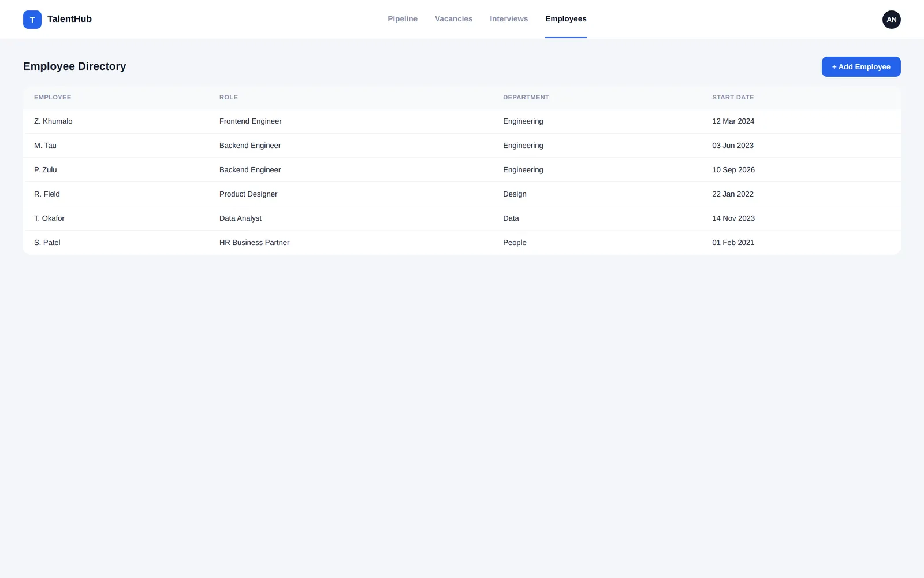Click the Role column header
The width and height of the screenshot is (924, 578).
[x=229, y=97]
